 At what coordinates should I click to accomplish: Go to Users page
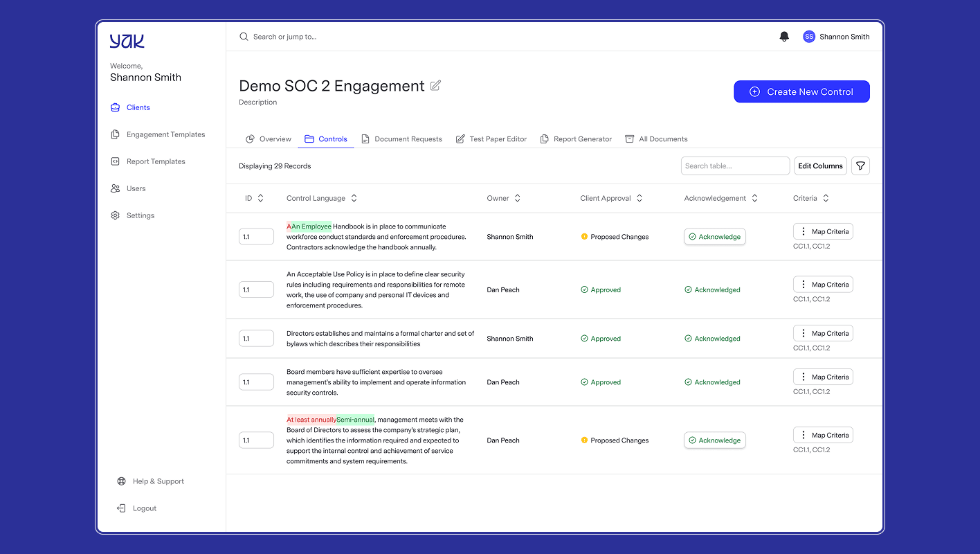(x=128, y=188)
